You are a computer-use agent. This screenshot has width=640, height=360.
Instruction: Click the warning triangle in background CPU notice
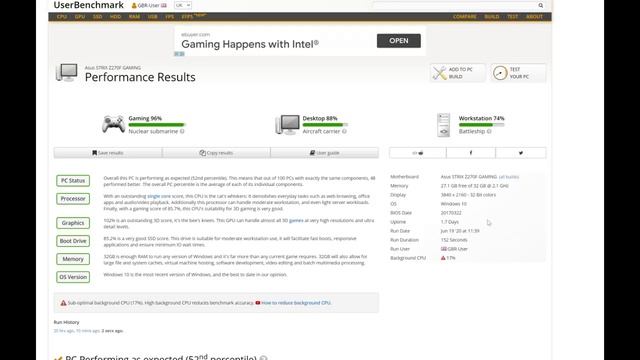point(63,303)
